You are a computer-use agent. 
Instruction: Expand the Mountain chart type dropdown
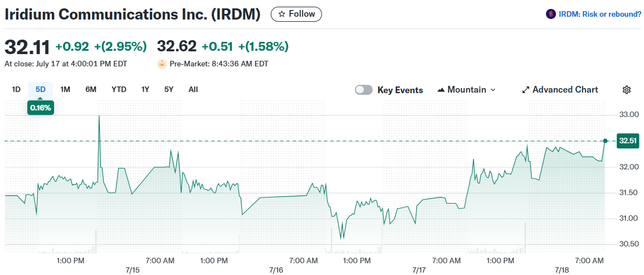point(467,90)
